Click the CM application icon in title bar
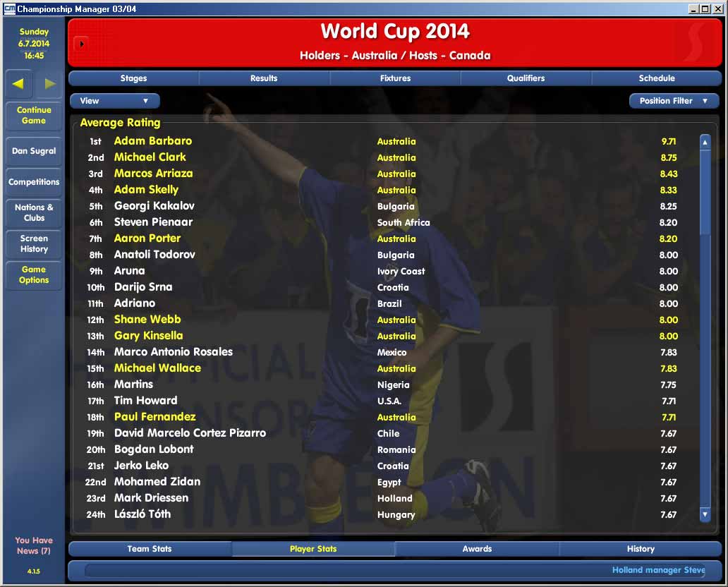The image size is (728, 587). [9, 8]
